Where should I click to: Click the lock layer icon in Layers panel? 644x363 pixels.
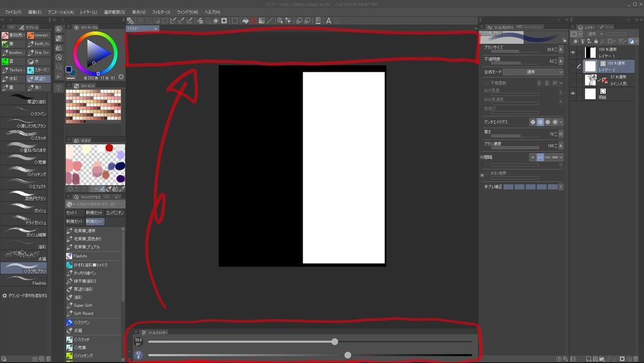pyautogui.click(x=596, y=41)
